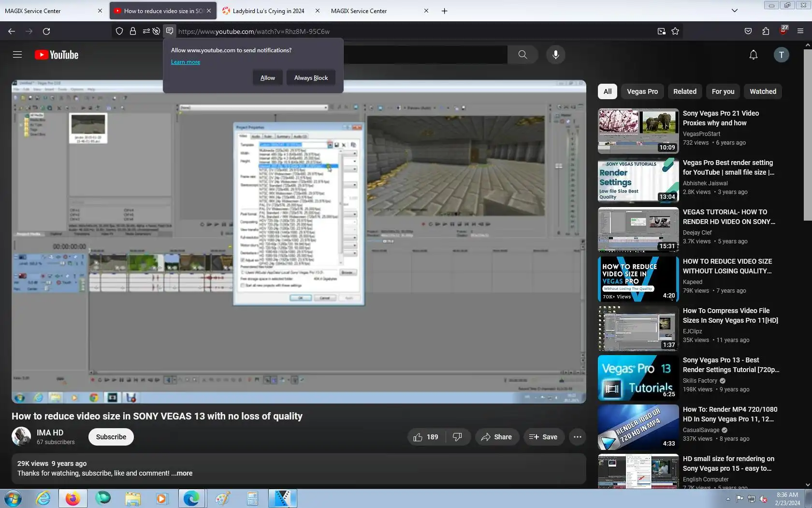The image size is (812, 508).
Task: Open Deejay Clef's render HD video thumbnail
Action: 638,230
